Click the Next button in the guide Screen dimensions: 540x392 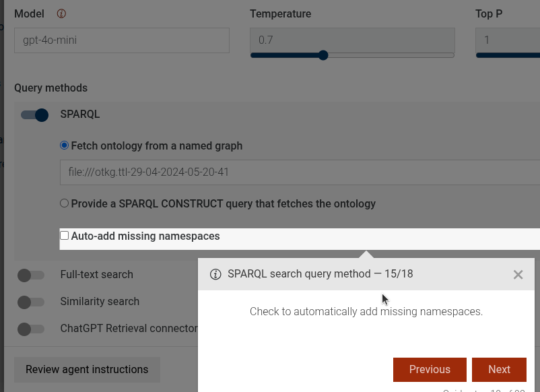(499, 369)
